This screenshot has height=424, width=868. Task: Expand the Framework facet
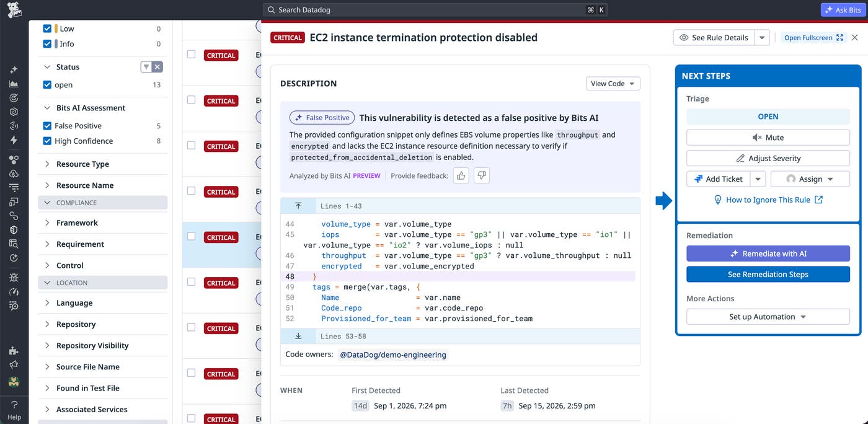(x=47, y=223)
